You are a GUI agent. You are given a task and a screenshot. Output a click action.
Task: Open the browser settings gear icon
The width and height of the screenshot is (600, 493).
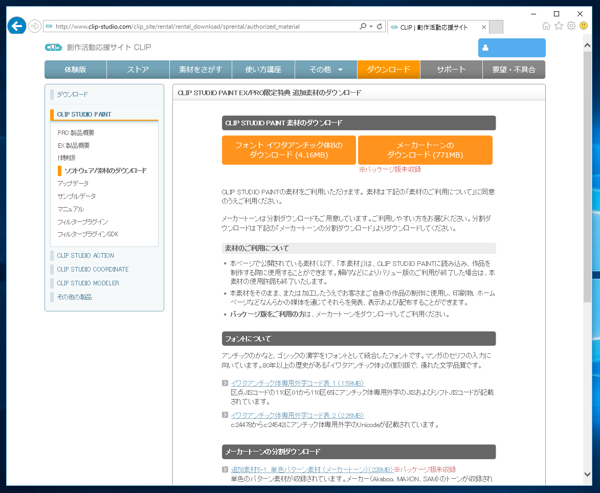571,26
